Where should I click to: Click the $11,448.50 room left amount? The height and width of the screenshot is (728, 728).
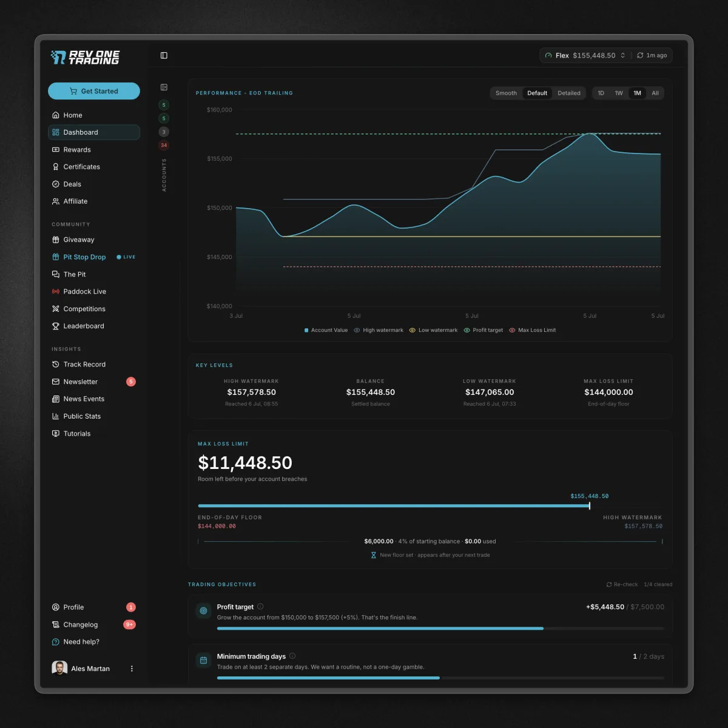click(245, 463)
